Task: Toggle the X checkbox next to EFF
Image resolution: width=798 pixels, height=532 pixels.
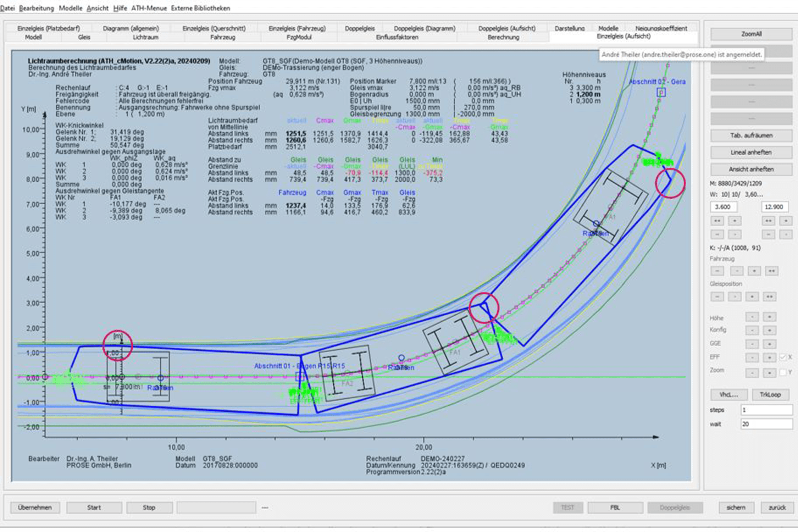Action: coord(783,358)
